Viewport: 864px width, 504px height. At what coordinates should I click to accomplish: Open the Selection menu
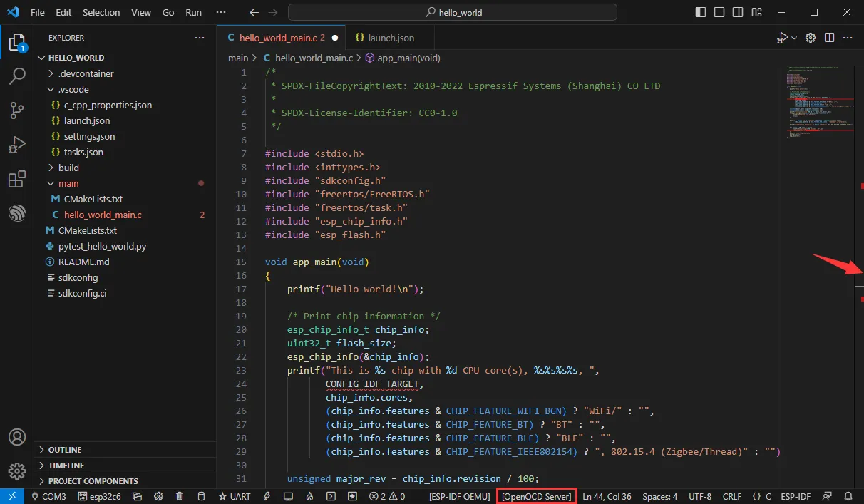pos(101,12)
